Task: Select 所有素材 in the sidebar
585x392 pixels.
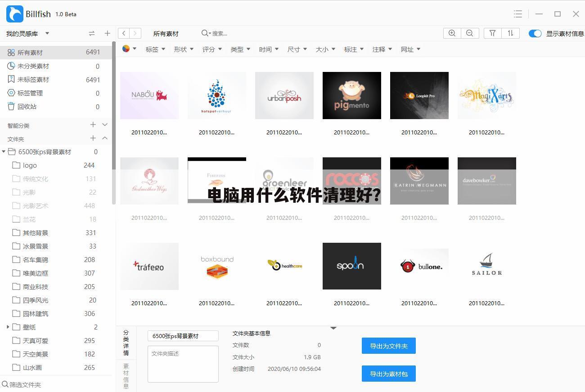Action: click(56, 53)
